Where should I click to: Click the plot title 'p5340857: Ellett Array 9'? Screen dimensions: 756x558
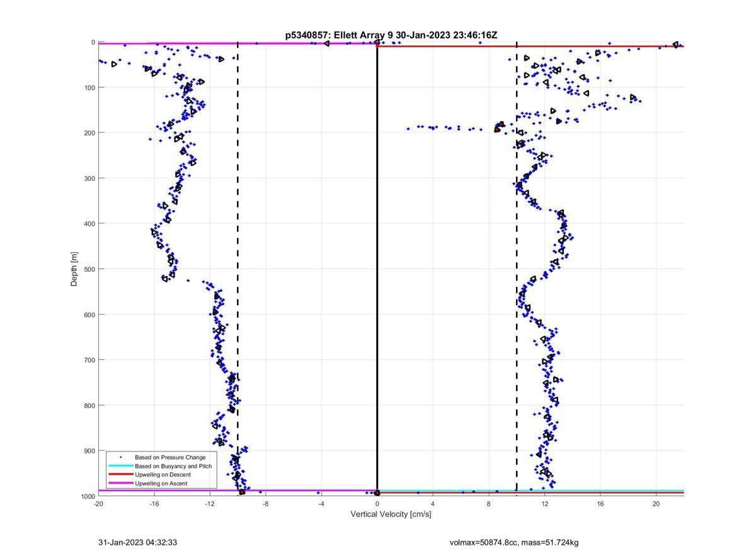point(340,35)
